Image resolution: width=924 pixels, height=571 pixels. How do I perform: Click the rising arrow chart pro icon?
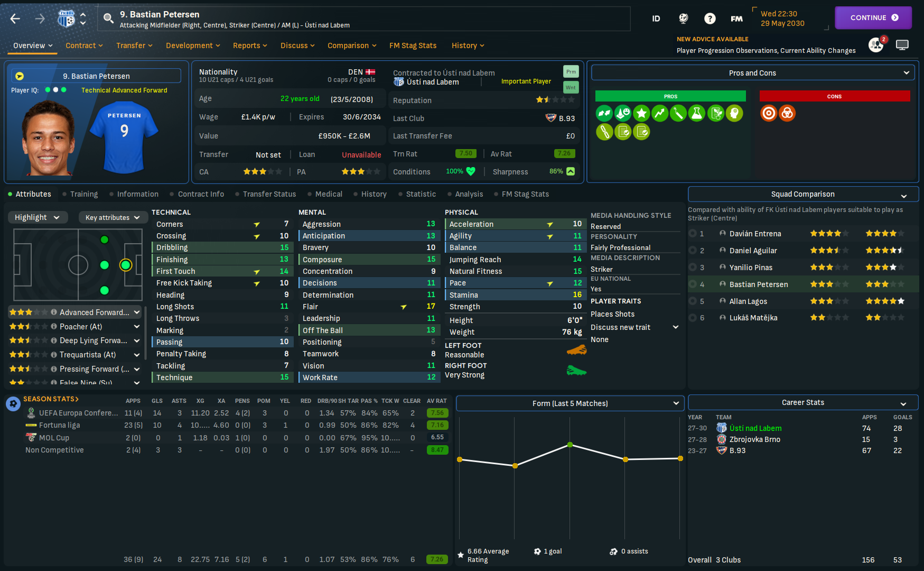pyautogui.click(x=660, y=113)
